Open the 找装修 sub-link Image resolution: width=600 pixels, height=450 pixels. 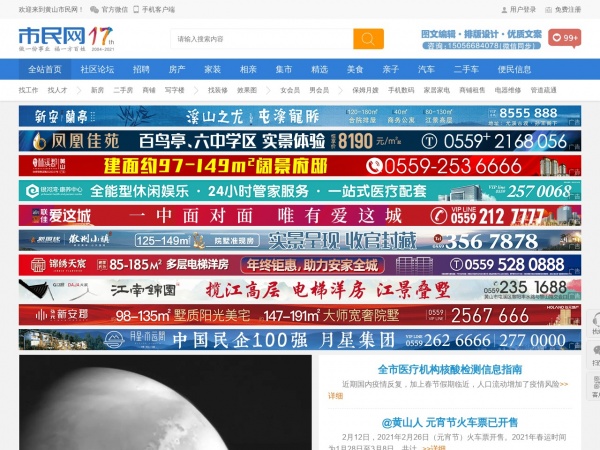pyautogui.click(x=218, y=90)
